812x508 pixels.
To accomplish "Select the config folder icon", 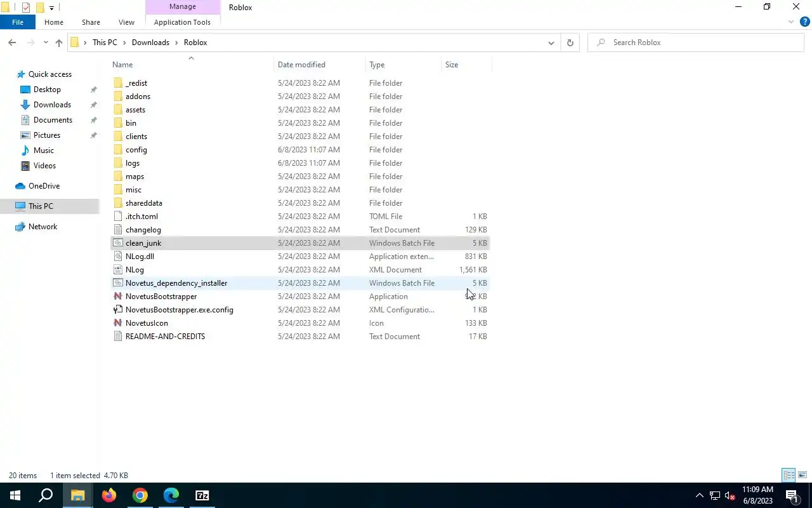I will 118,150.
